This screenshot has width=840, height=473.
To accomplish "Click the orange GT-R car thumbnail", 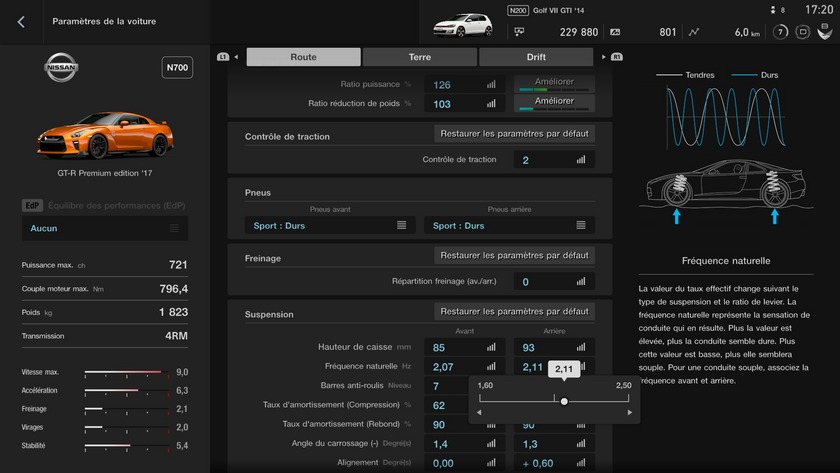I will click(x=105, y=134).
